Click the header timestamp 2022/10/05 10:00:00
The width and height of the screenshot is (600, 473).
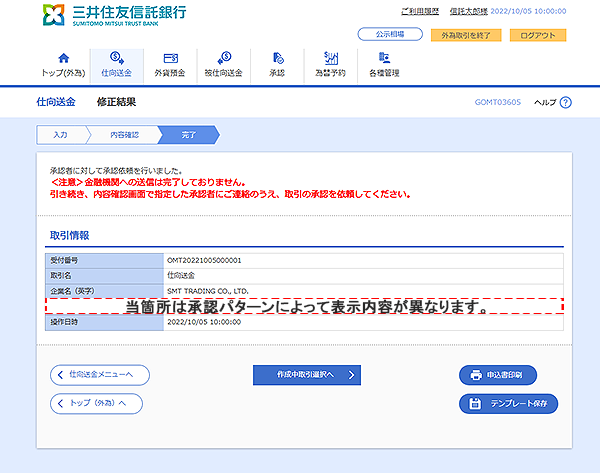[x=528, y=11]
